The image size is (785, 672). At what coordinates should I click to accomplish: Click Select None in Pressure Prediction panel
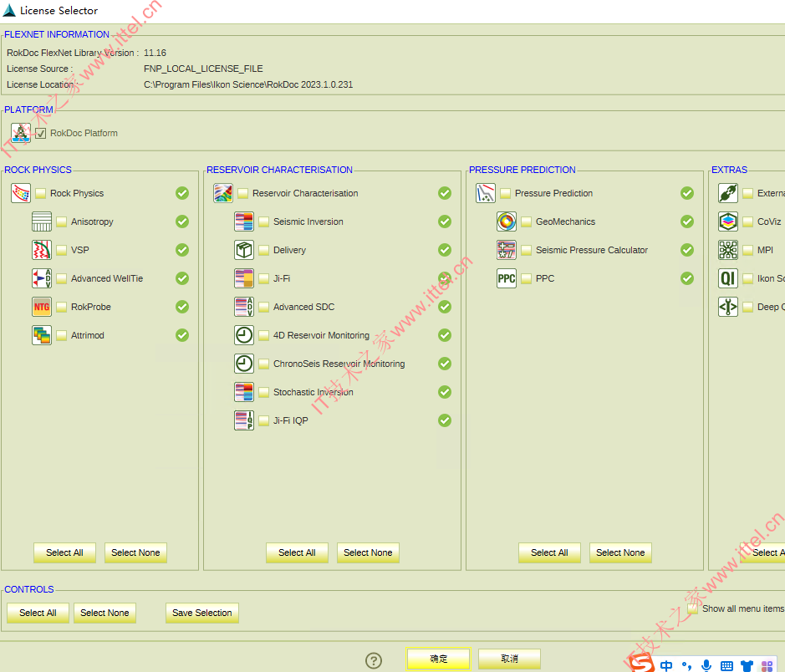point(620,553)
